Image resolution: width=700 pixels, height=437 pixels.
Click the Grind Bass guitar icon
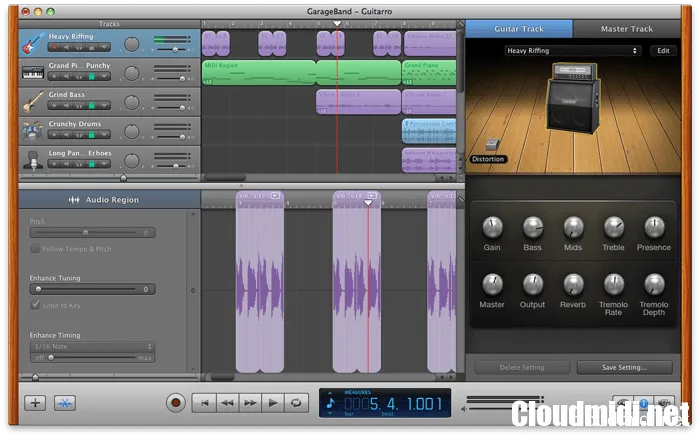tap(32, 101)
